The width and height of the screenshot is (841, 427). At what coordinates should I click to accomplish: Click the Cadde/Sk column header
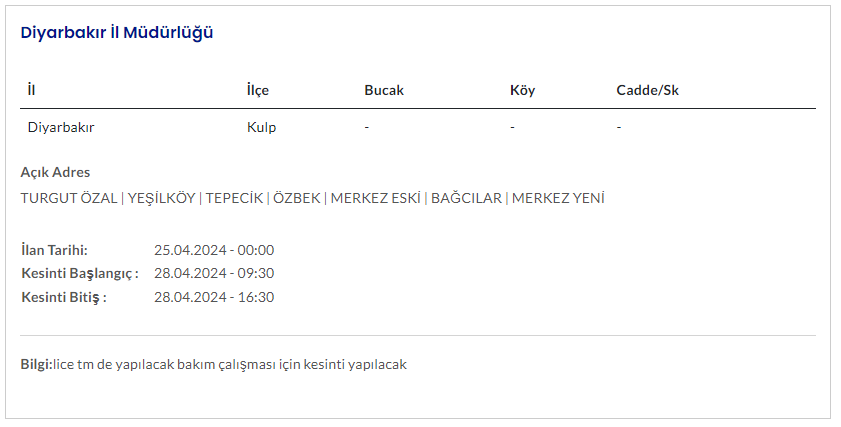pyautogui.click(x=647, y=90)
